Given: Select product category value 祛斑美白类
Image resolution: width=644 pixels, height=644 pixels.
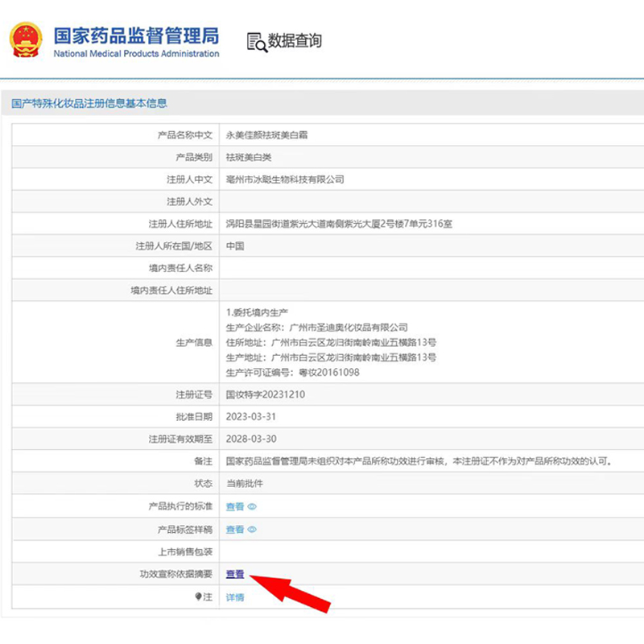Looking at the screenshot, I should coord(249,157).
